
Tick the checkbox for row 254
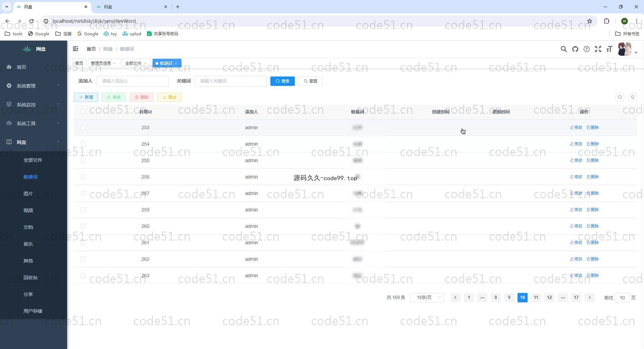[x=83, y=144]
